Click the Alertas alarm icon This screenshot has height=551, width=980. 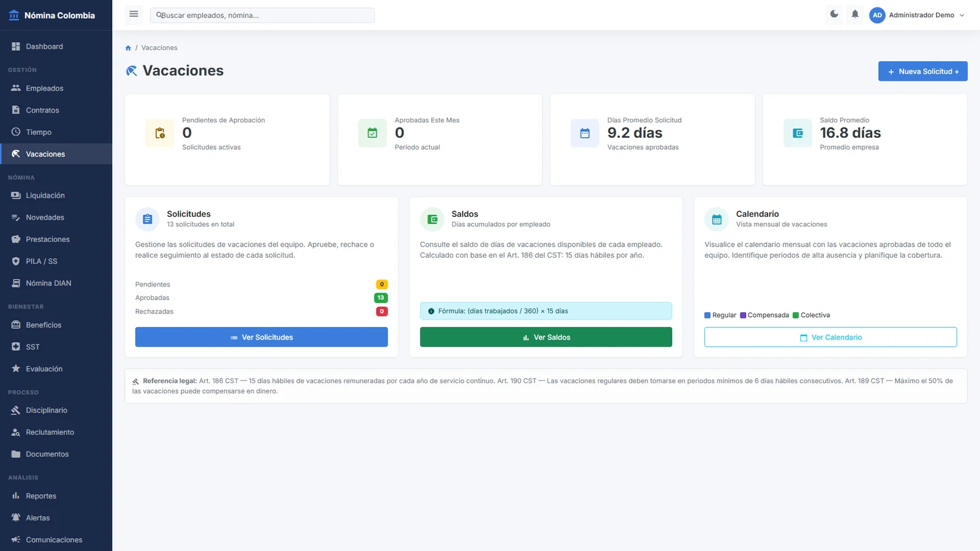pos(16,518)
